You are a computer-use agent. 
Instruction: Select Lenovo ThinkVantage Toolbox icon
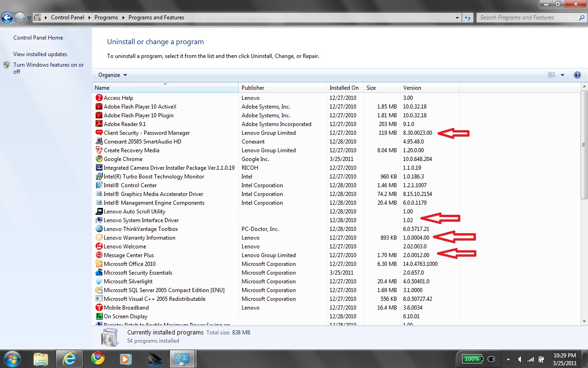coord(99,229)
